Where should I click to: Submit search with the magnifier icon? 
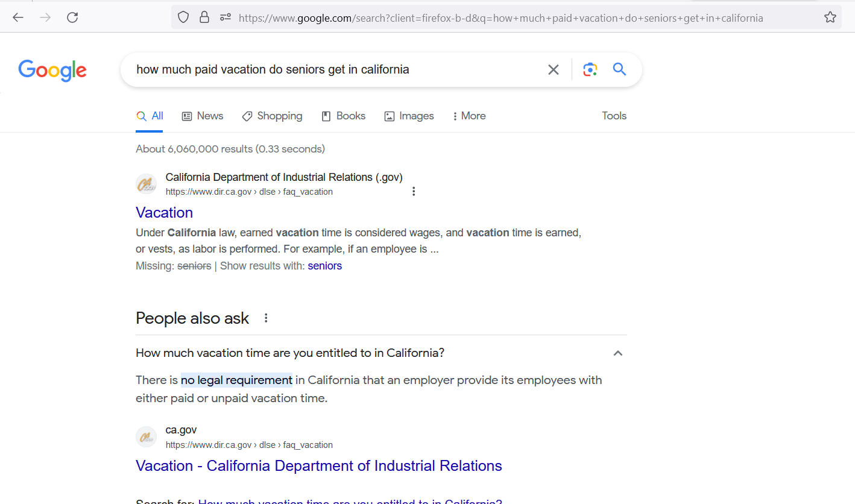tap(619, 69)
